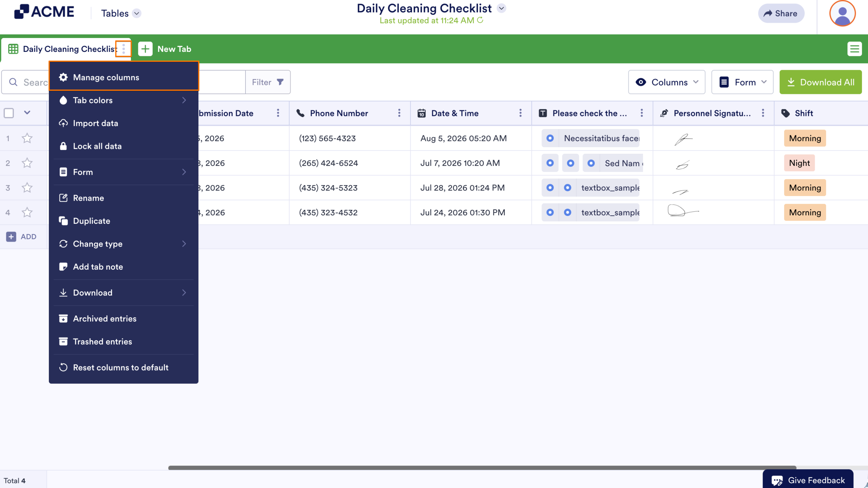868x488 pixels.
Task: Click phone number (265) 424-6524 cell
Action: coord(350,163)
